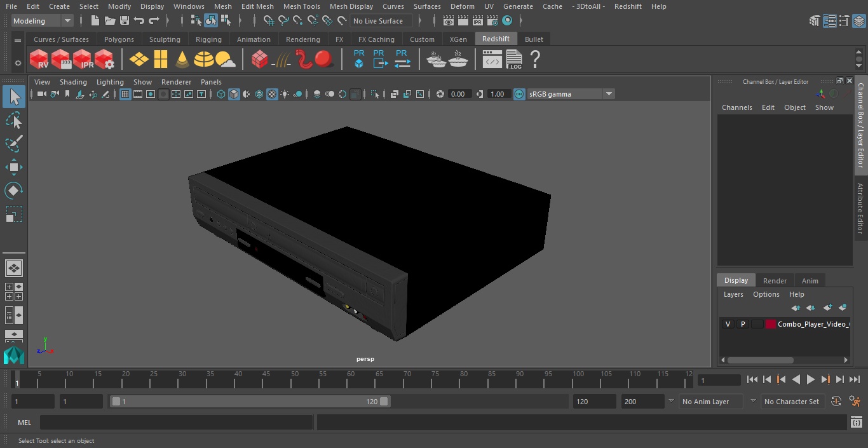Screen dimensions: 868x448
Task: Switch to the Anim layer tab
Action: click(810, 281)
